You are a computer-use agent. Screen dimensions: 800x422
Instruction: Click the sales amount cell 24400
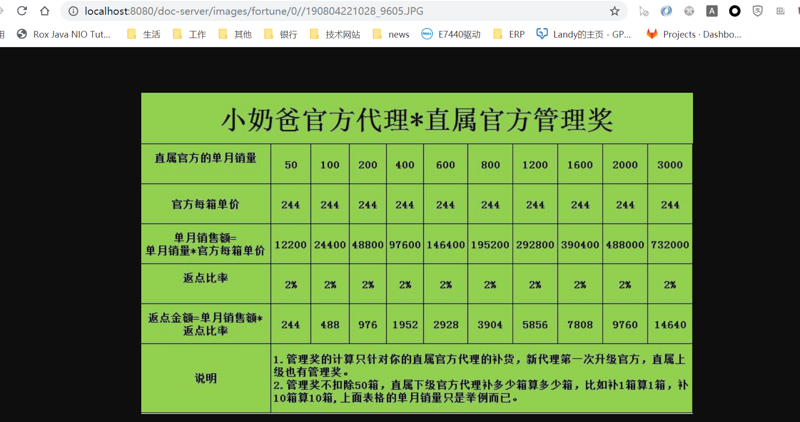(x=330, y=244)
